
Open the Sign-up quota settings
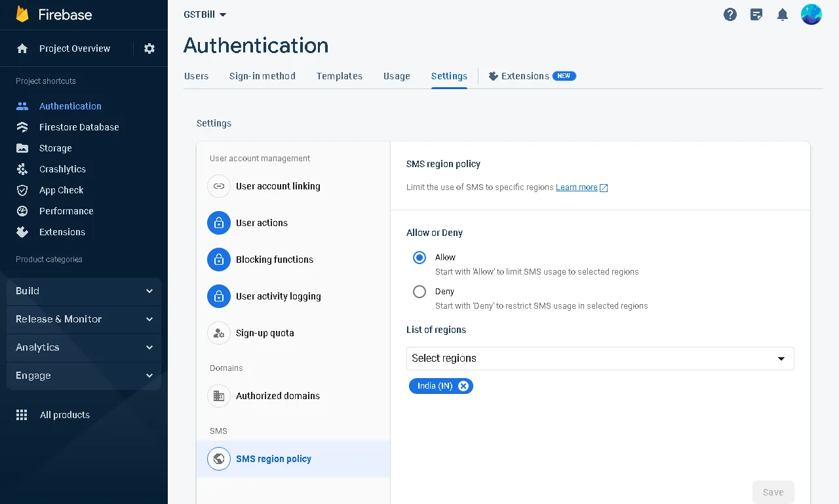point(294,333)
